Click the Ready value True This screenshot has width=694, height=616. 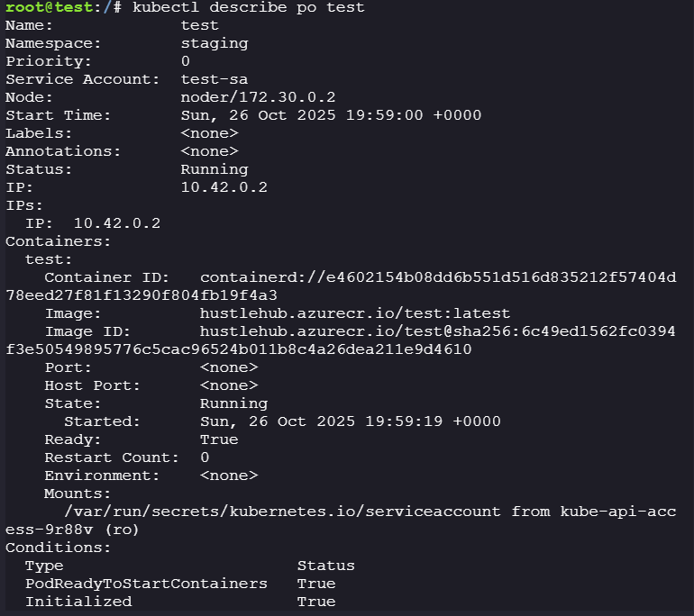(x=219, y=439)
